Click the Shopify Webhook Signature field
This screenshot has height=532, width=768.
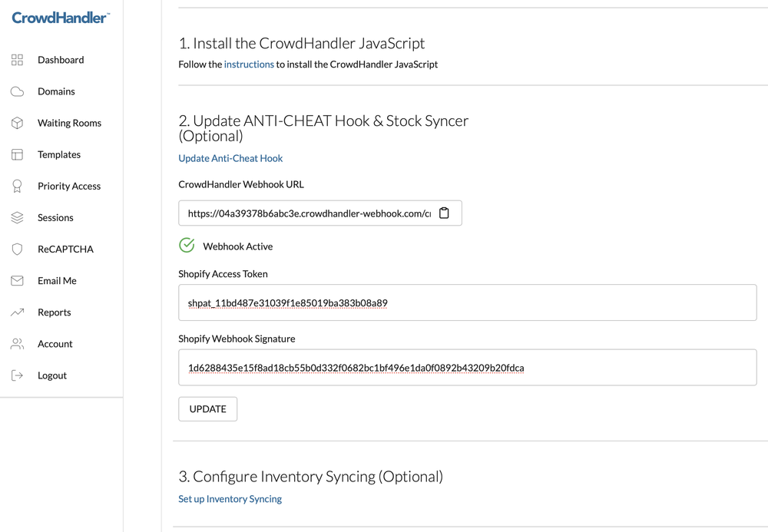[x=467, y=368]
